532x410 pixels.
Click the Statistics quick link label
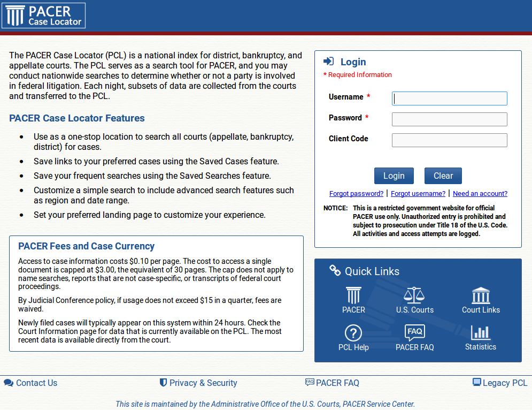coord(481,347)
